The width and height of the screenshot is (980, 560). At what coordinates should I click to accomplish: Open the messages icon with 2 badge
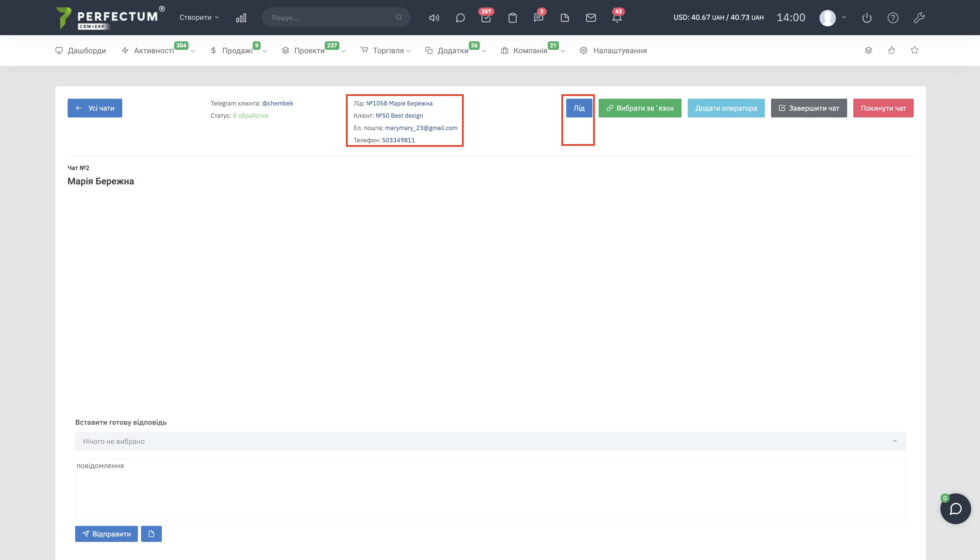coord(538,18)
